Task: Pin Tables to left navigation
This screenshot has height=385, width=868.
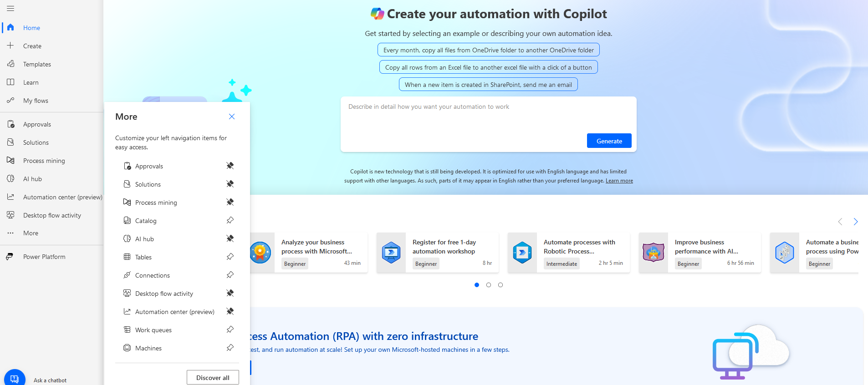Action: coord(230,257)
